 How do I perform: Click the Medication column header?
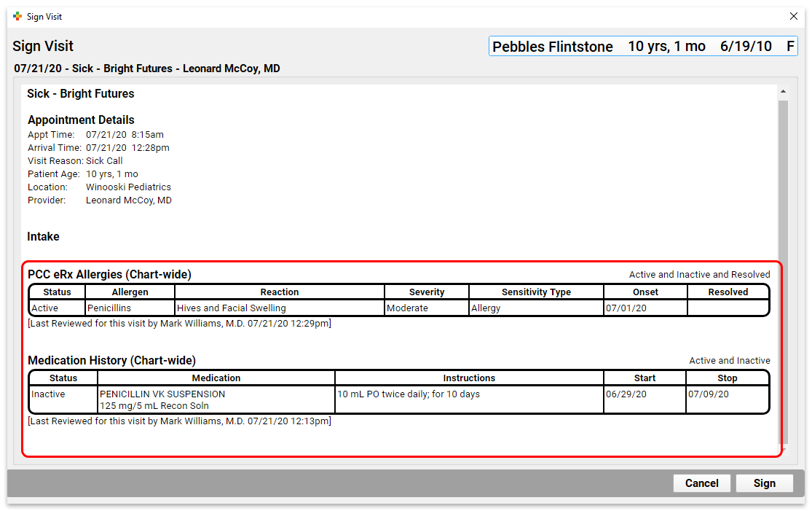(x=216, y=378)
